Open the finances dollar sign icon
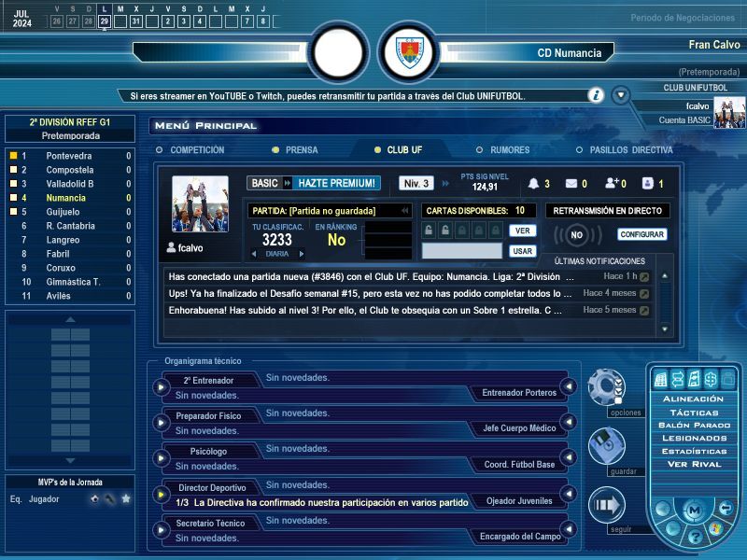Screen dimensions: 747x560 [x=711, y=379]
